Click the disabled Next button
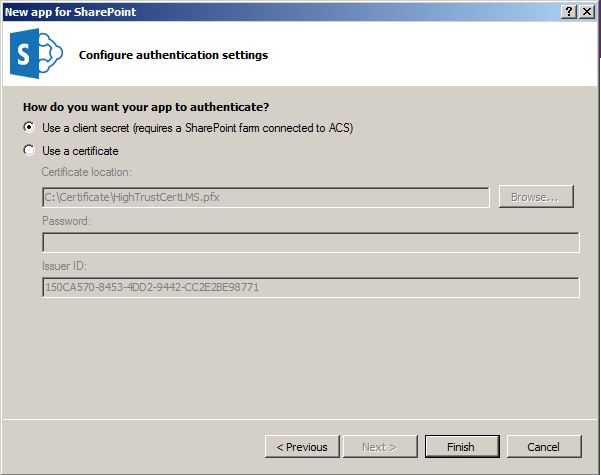This screenshot has height=475, width=601. [380, 447]
